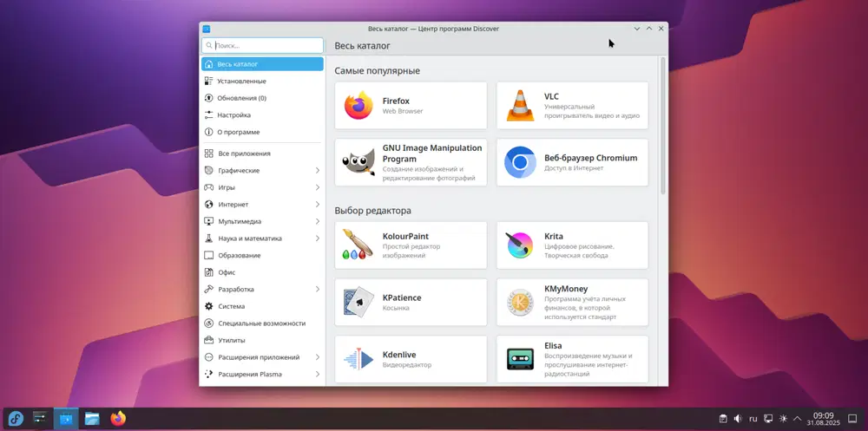Image resolution: width=868 pixels, height=431 pixels.
Task: Click the KolourPaint brush icon
Action: pos(357,245)
